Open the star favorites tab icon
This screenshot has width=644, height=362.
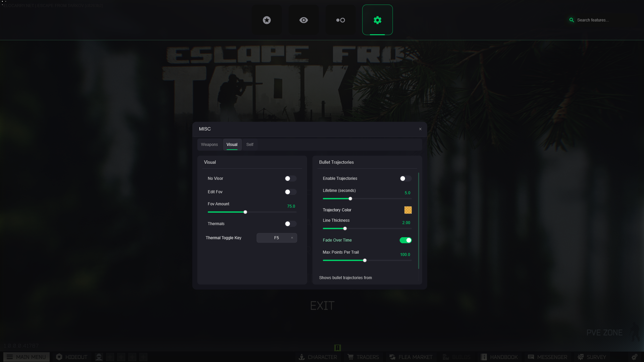(x=267, y=20)
